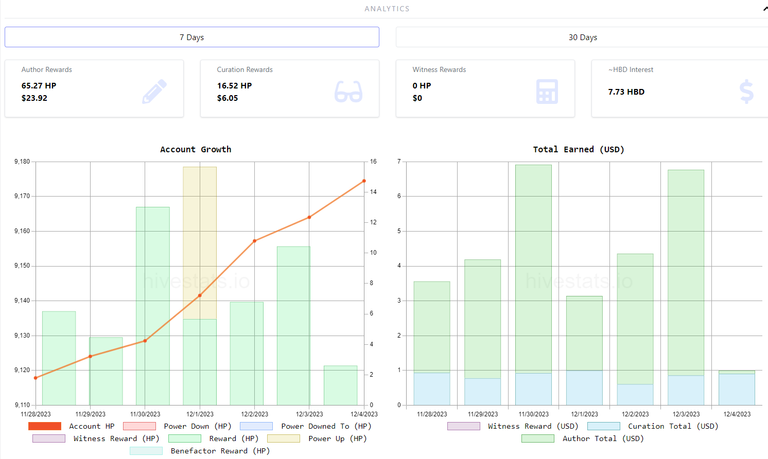Screen dimensions: 768x459
Task: Click the Curation Total (USD) legend label
Action: (673, 426)
